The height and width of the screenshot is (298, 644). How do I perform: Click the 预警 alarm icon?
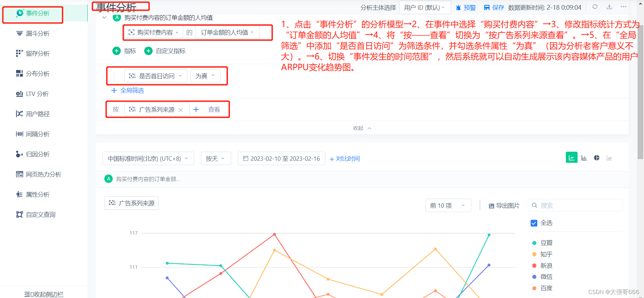pos(458,8)
